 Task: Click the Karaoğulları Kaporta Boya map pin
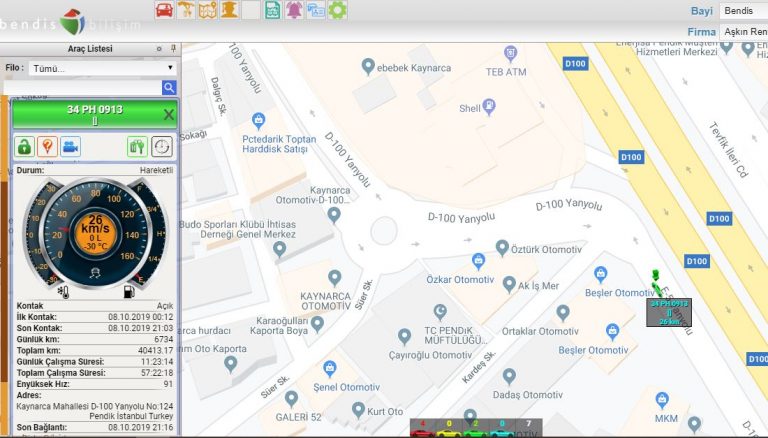click(x=317, y=323)
